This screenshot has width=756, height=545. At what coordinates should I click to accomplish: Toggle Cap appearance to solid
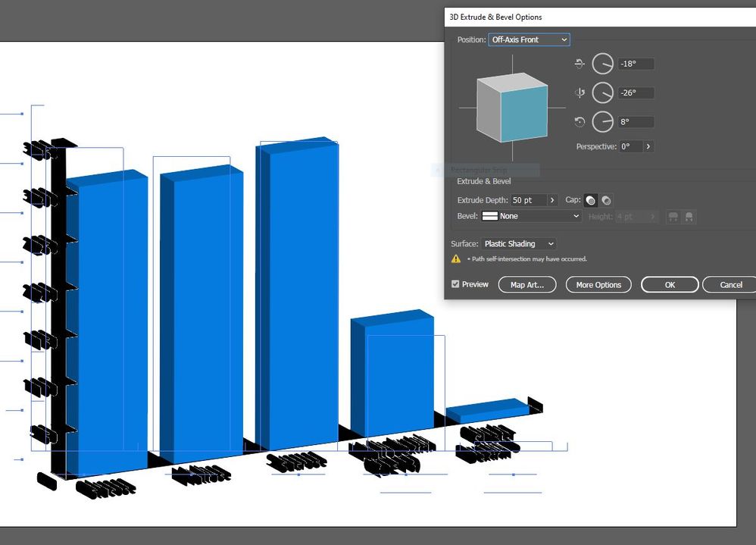[x=590, y=200]
